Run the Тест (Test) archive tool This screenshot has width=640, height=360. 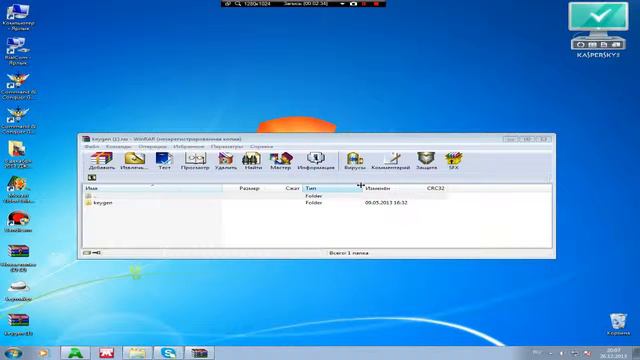[x=164, y=161]
